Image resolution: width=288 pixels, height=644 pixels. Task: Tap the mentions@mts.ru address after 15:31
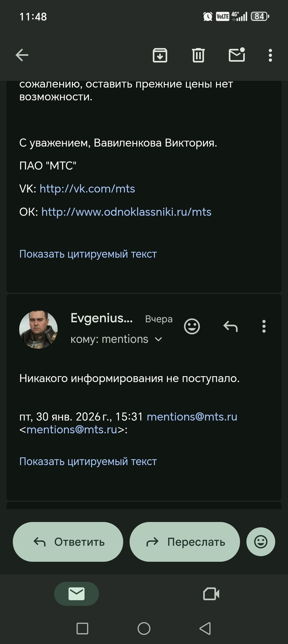192,417
